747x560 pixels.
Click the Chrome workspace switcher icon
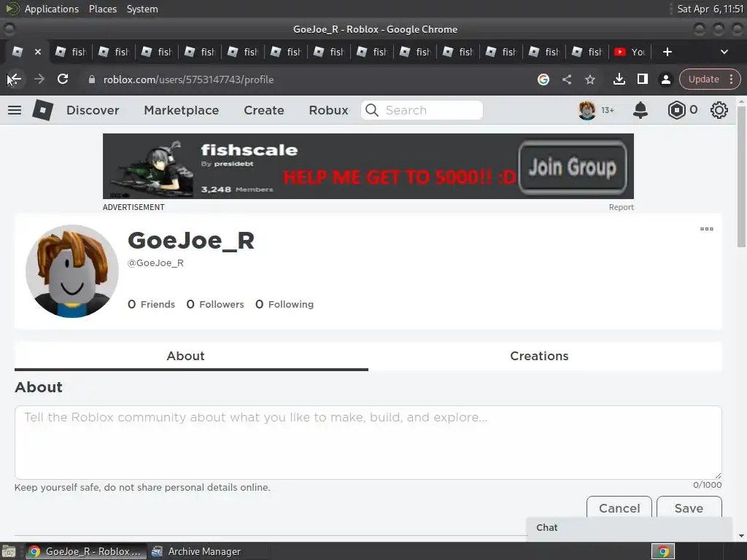[x=662, y=551]
